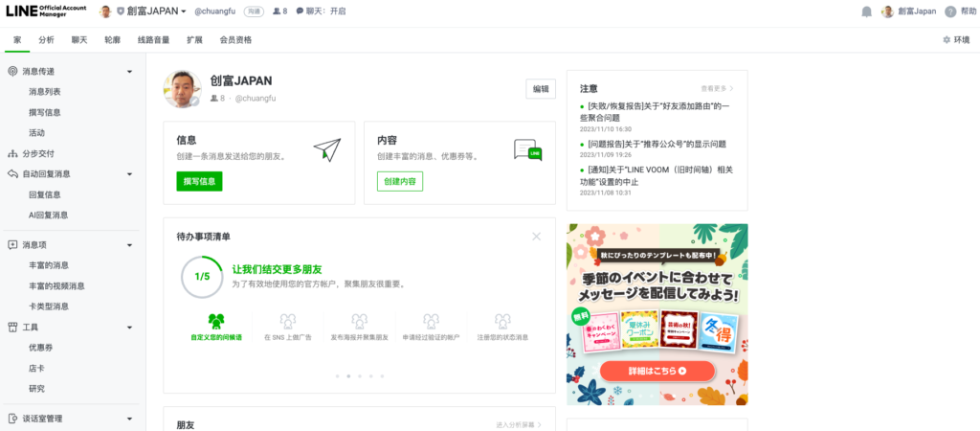Click the large profile photo of 創富JAPAN
This screenshot has width=980, height=431.
pos(183,89)
